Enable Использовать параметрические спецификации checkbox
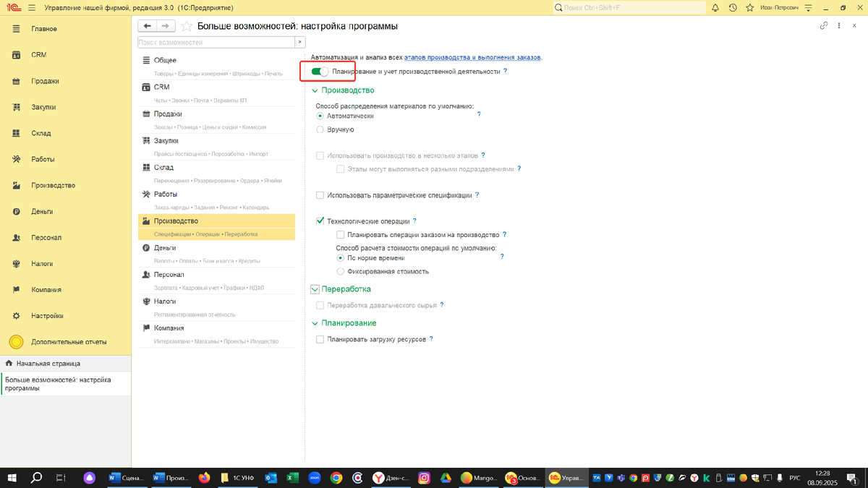This screenshot has width=868, height=488. [320, 195]
